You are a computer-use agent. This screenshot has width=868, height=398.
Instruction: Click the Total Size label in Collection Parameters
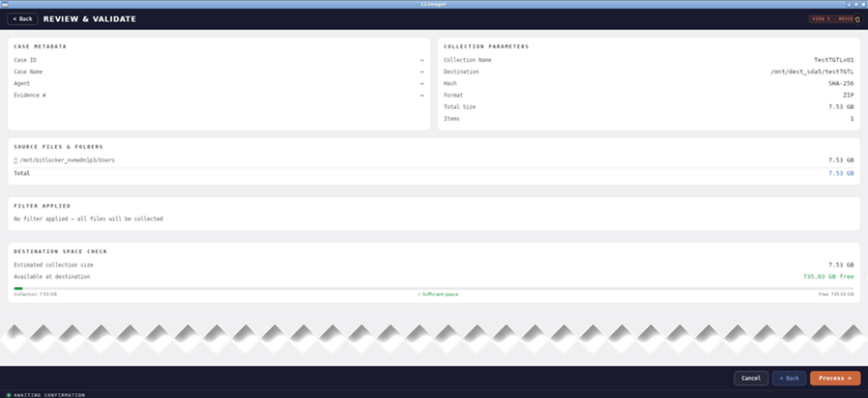(459, 107)
